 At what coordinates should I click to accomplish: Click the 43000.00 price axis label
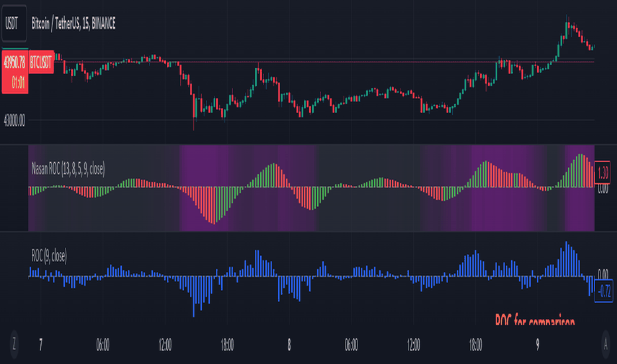click(x=15, y=120)
